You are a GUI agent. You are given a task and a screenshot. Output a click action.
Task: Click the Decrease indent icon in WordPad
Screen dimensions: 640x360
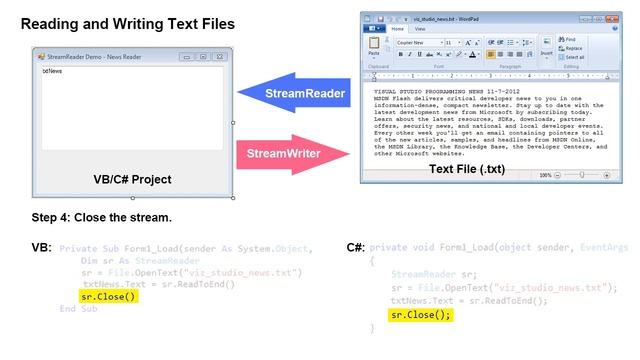coord(491,42)
